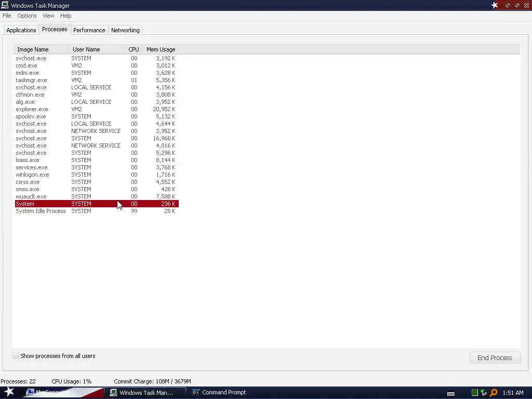Click Processes: 22 in status bar
The width and height of the screenshot is (532, 399).
[18, 381]
